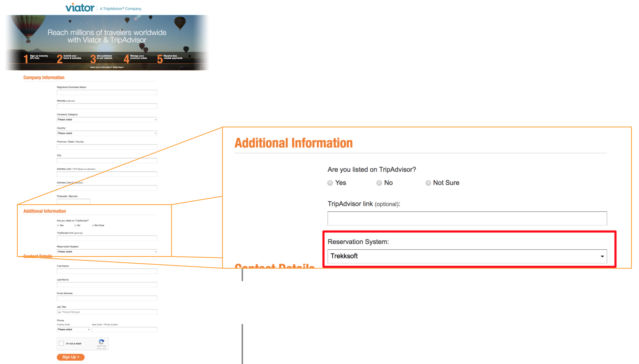Focus the Email Address input field
Image resolution: width=639 pixels, height=364 pixels.
107,298
